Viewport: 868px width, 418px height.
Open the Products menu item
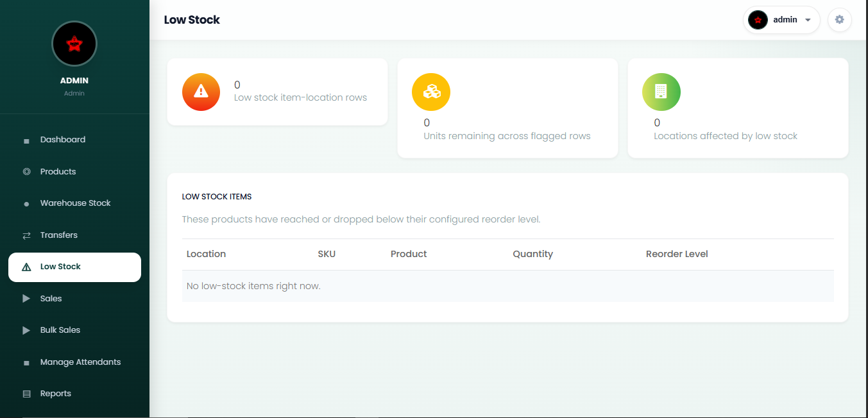(x=74, y=172)
